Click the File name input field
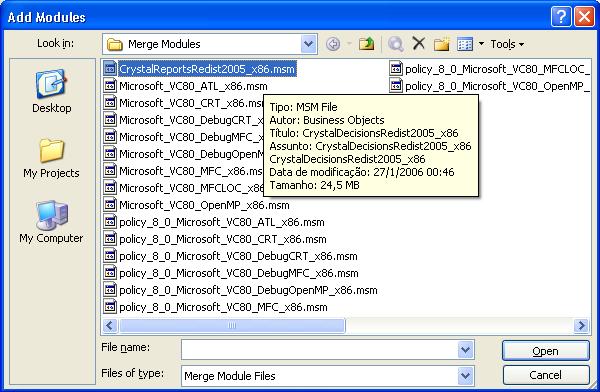The height and width of the screenshot is (392, 600). point(320,350)
